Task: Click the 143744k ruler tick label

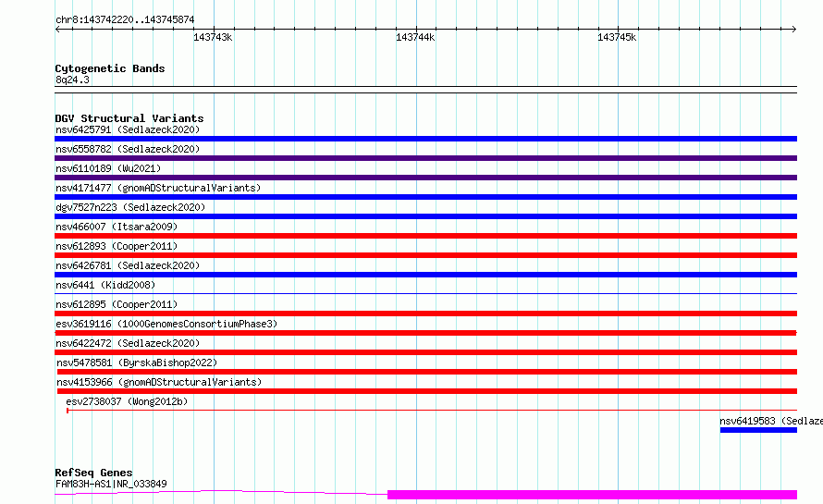Action: tap(415, 37)
